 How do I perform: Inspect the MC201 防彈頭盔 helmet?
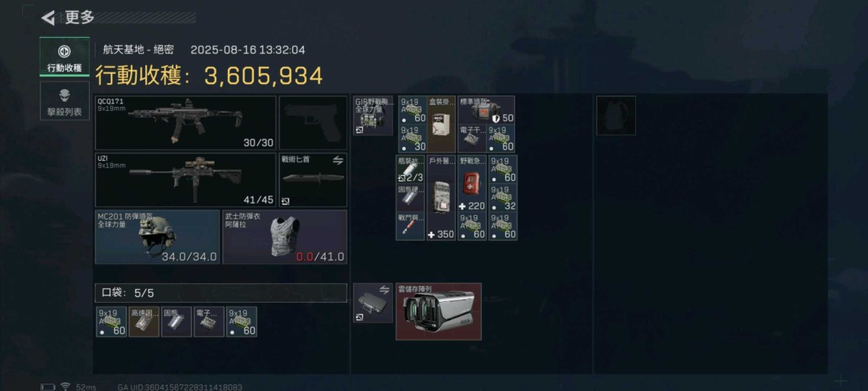point(157,236)
